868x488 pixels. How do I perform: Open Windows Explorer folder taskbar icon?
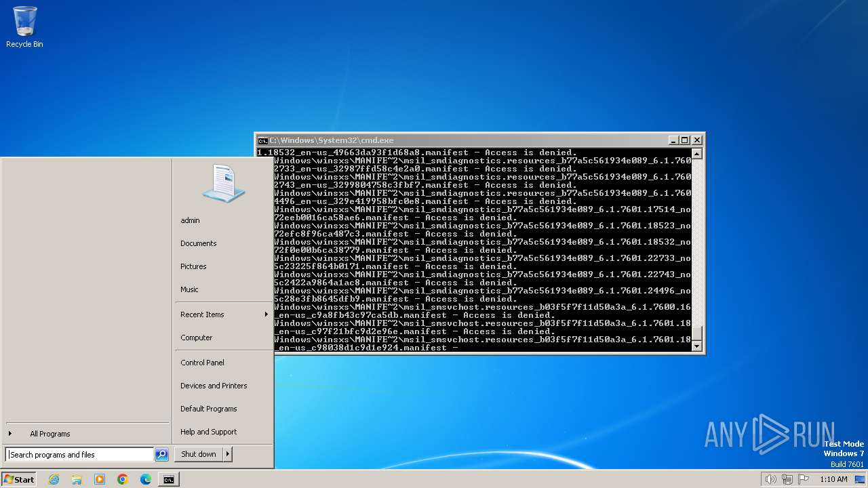pyautogui.click(x=77, y=479)
